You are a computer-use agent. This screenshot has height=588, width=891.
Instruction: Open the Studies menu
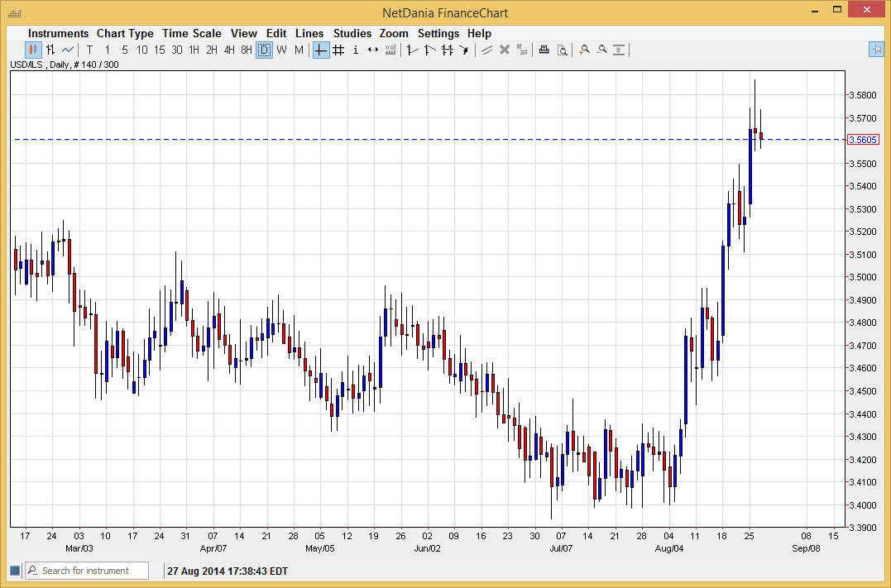point(352,33)
